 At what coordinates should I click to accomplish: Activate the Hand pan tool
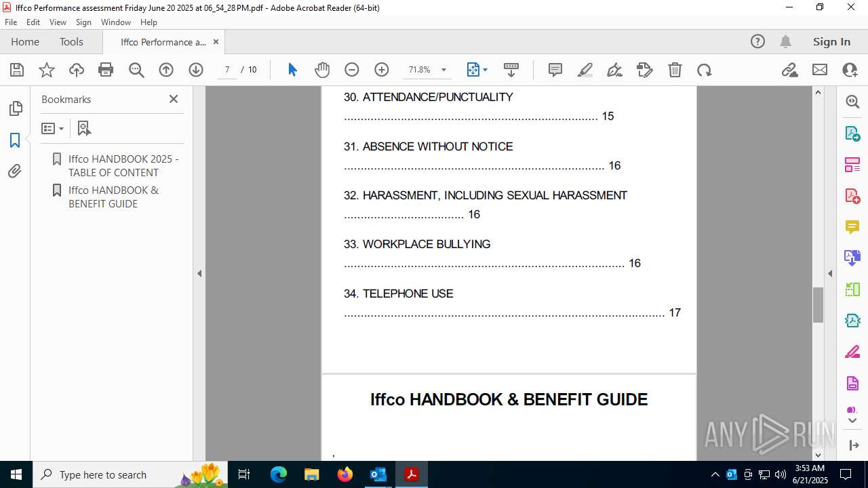(x=322, y=70)
